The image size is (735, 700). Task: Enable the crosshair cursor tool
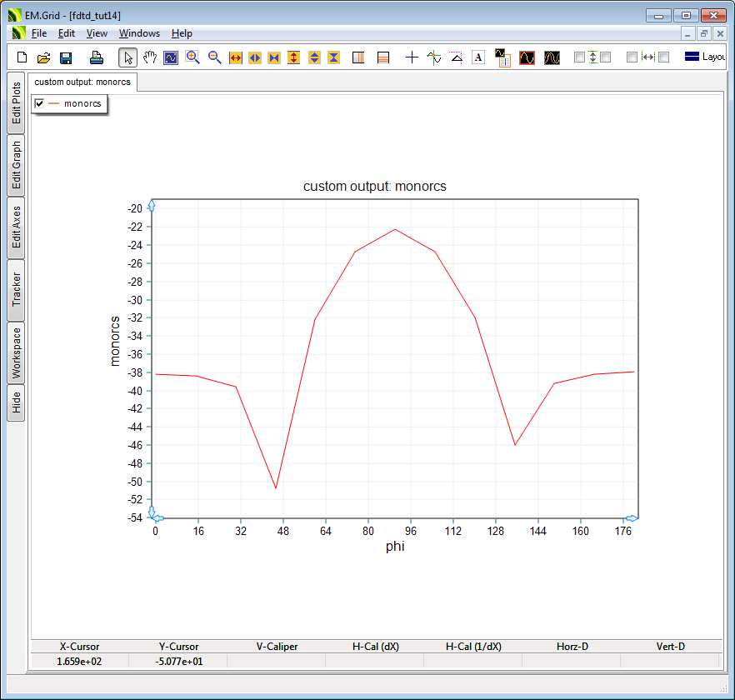point(412,57)
